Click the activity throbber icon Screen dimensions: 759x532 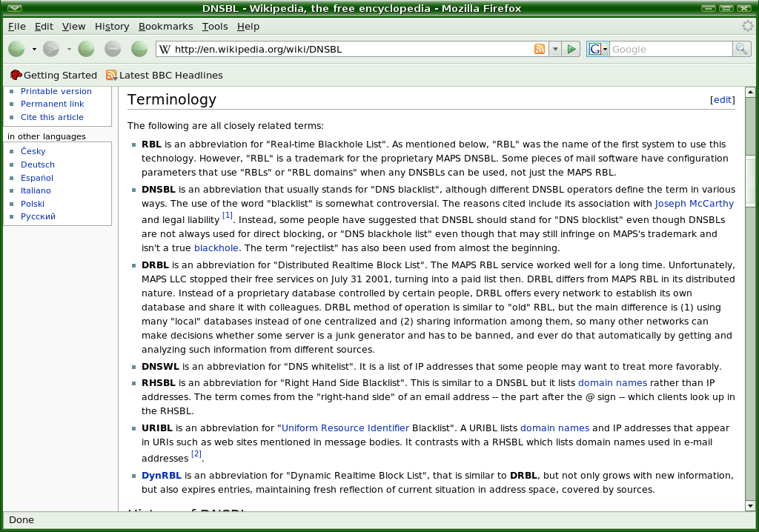[x=748, y=26]
